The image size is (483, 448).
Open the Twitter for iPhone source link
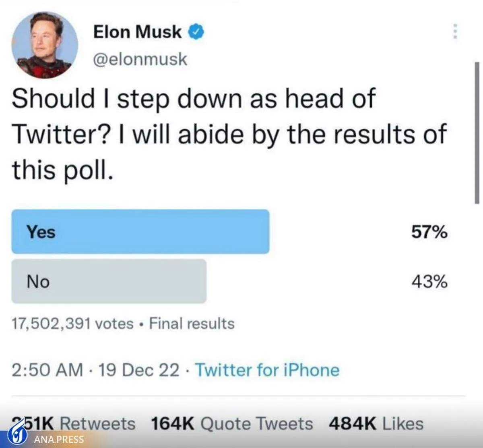[x=267, y=370]
